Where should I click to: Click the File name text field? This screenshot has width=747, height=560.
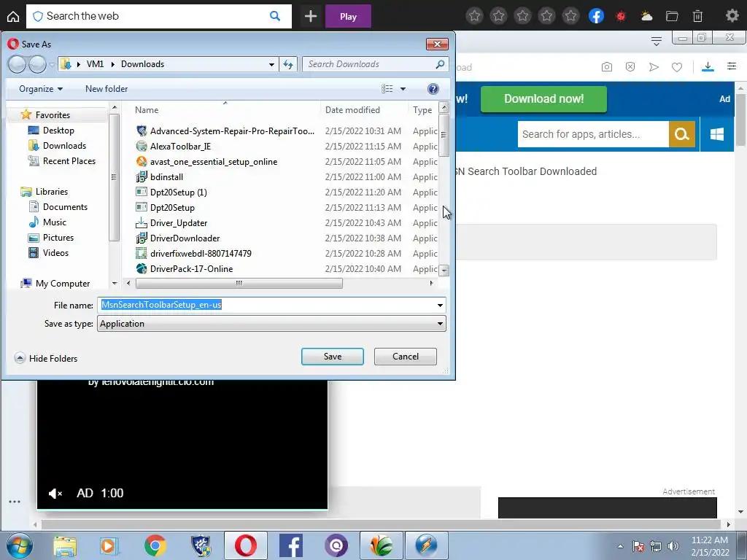click(x=267, y=305)
